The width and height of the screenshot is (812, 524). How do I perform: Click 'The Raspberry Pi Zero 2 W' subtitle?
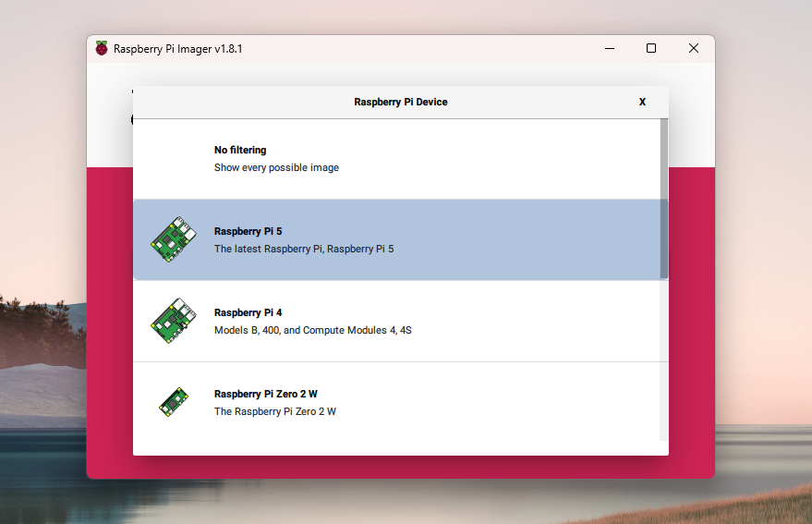pyautogui.click(x=275, y=411)
